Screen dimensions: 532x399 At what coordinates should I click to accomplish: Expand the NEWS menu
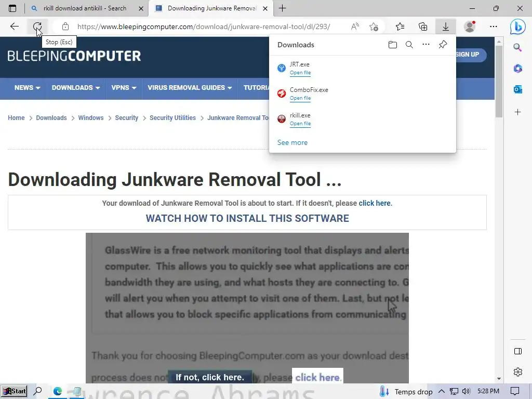(27, 87)
